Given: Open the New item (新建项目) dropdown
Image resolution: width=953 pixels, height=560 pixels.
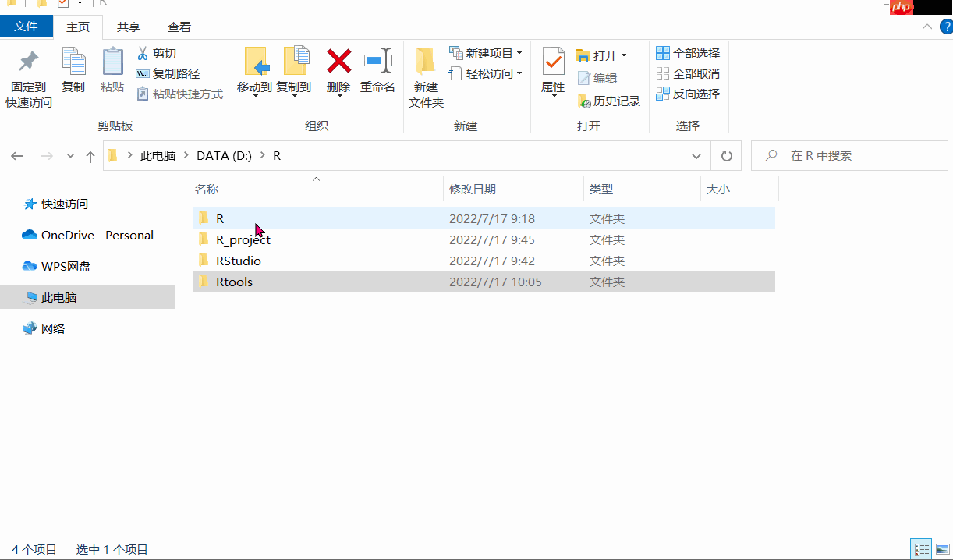Looking at the screenshot, I should [486, 53].
